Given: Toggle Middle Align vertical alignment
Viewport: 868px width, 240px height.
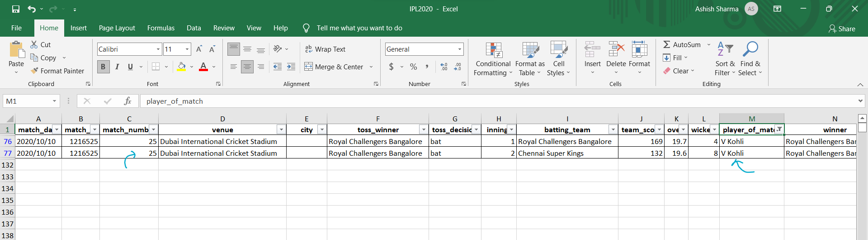Looking at the screenshot, I should [247, 49].
